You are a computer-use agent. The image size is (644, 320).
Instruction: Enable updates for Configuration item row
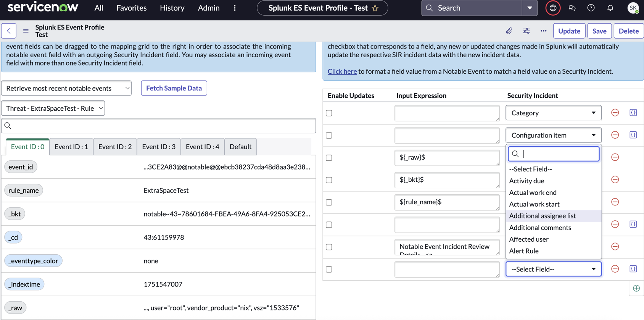pos(329,136)
